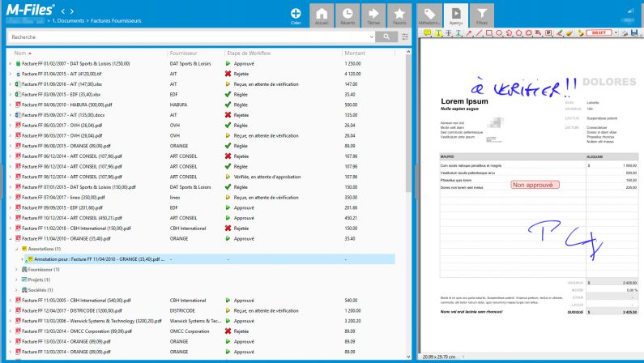This screenshot has height=363, width=644.
Task: Select the rectangle shape annotation tool
Action: point(488,33)
